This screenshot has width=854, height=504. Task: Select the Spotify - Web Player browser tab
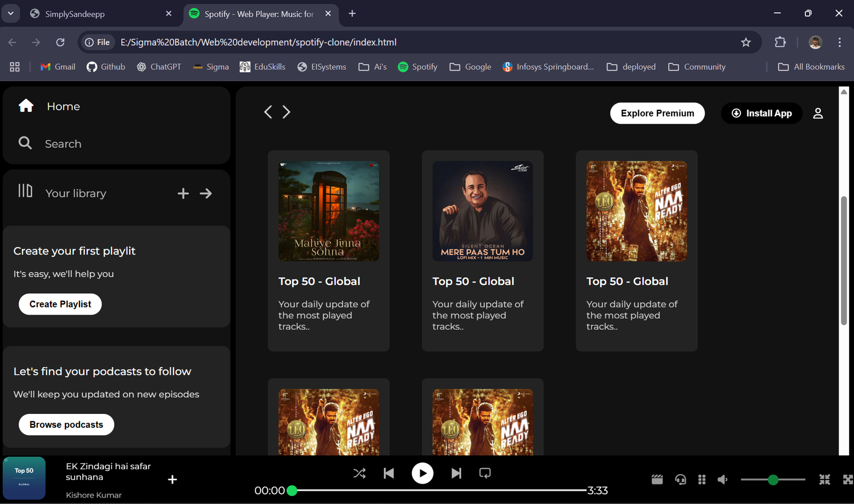(260, 14)
